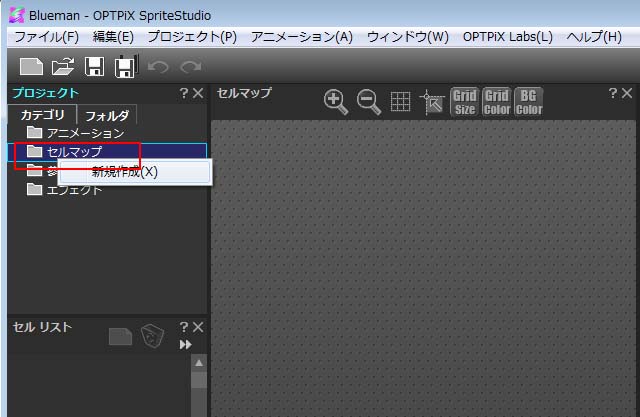Open help for the セルマップ panel

coord(612,93)
